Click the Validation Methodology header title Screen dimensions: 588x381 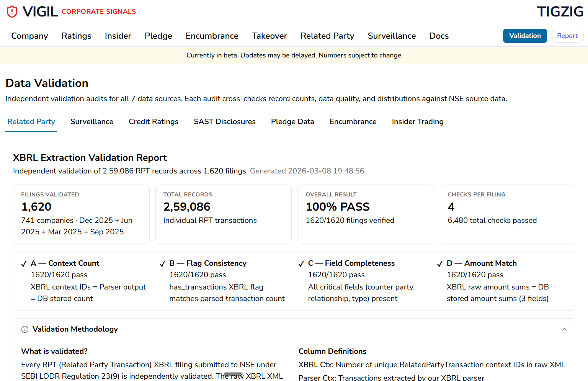75,329
